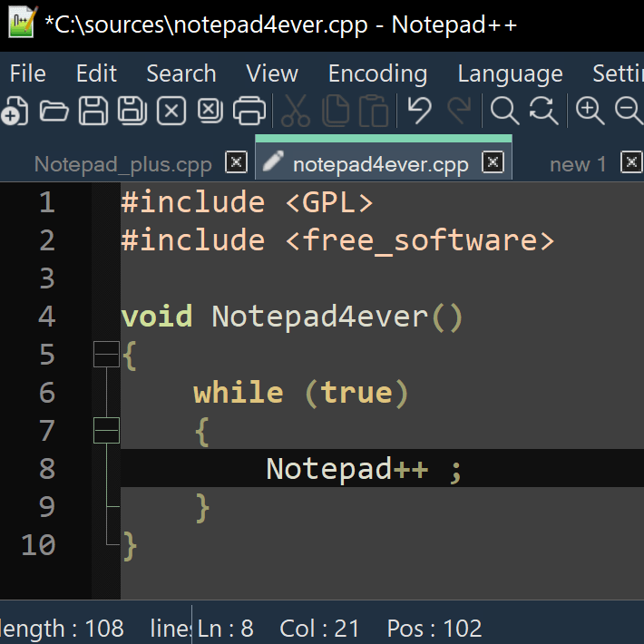
Task: Click the Cut scissors icon
Action: 296,111
